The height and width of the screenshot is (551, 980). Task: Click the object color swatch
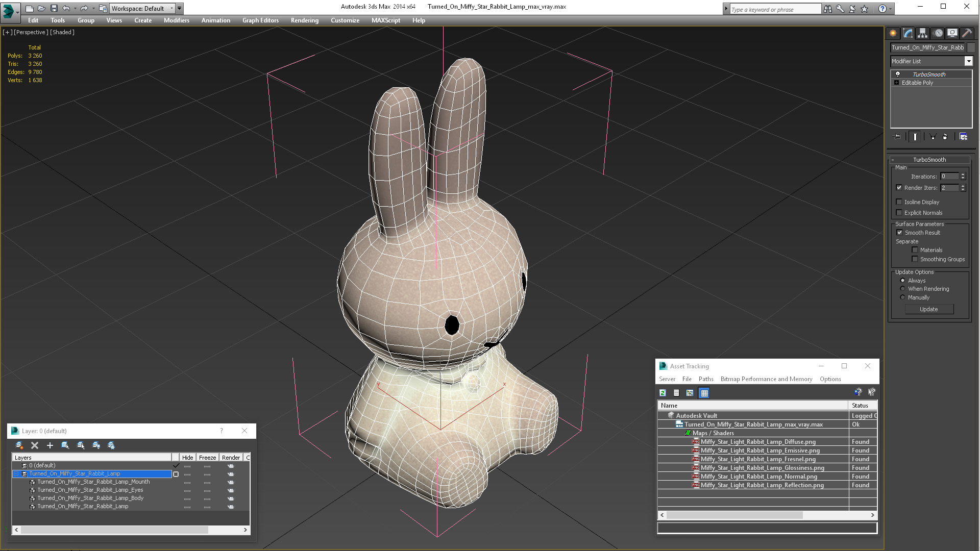click(x=971, y=47)
